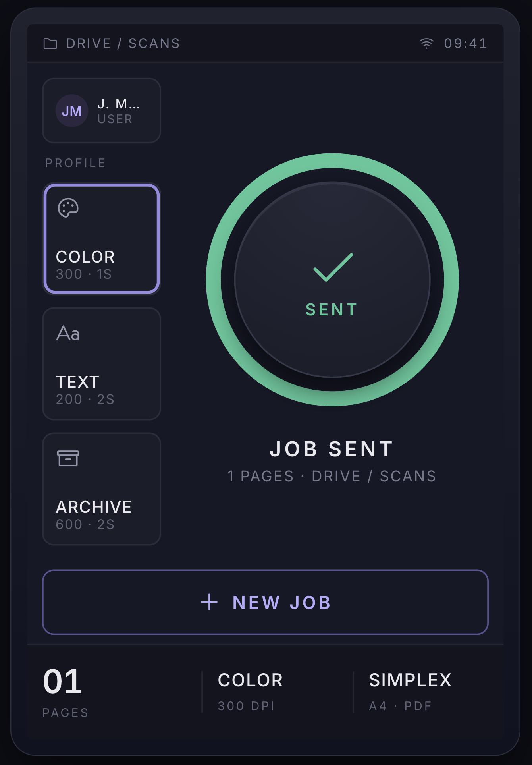
Task: Open the J. M... user card
Action: pos(102,111)
